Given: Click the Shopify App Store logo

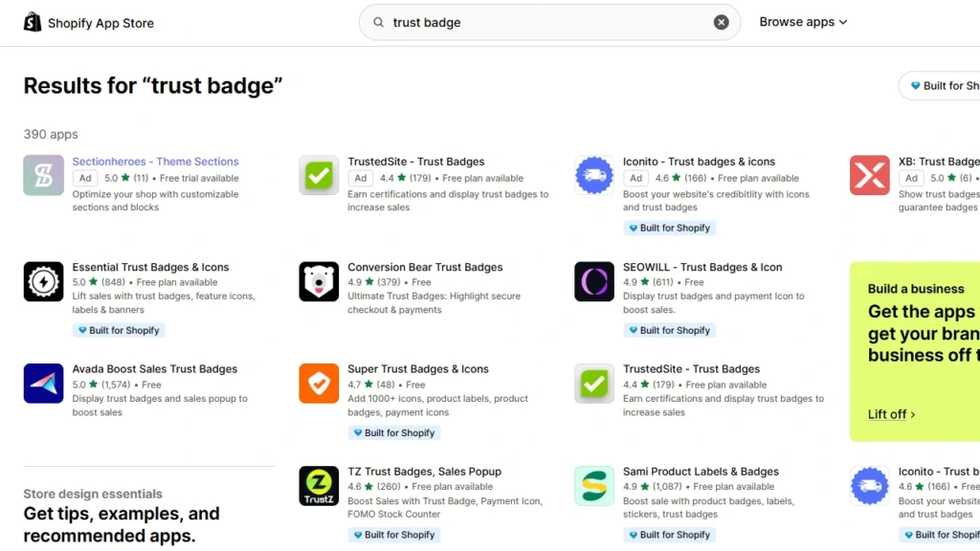Looking at the screenshot, I should [88, 21].
